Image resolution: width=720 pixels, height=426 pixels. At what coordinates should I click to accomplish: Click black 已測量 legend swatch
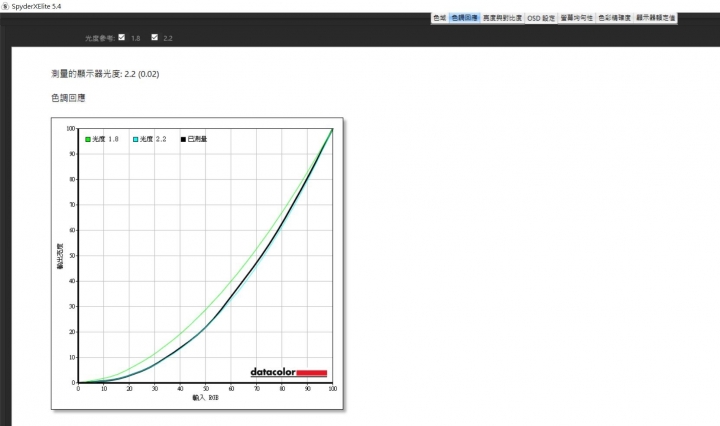click(x=183, y=139)
